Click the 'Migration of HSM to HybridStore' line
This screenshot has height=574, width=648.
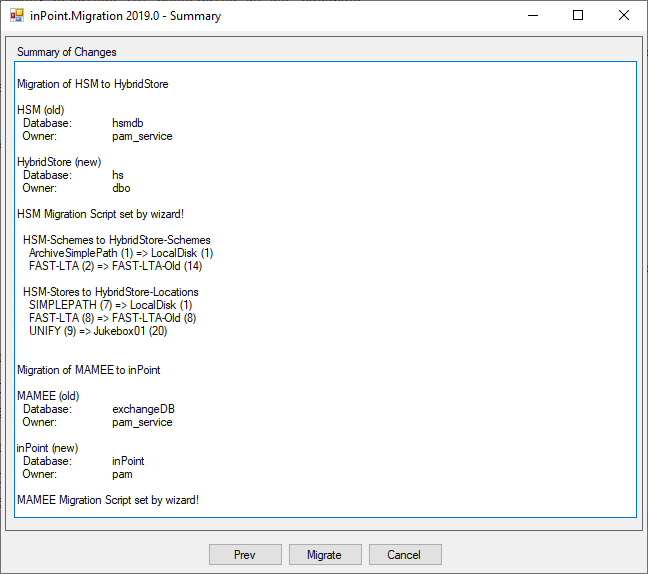point(92,84)
